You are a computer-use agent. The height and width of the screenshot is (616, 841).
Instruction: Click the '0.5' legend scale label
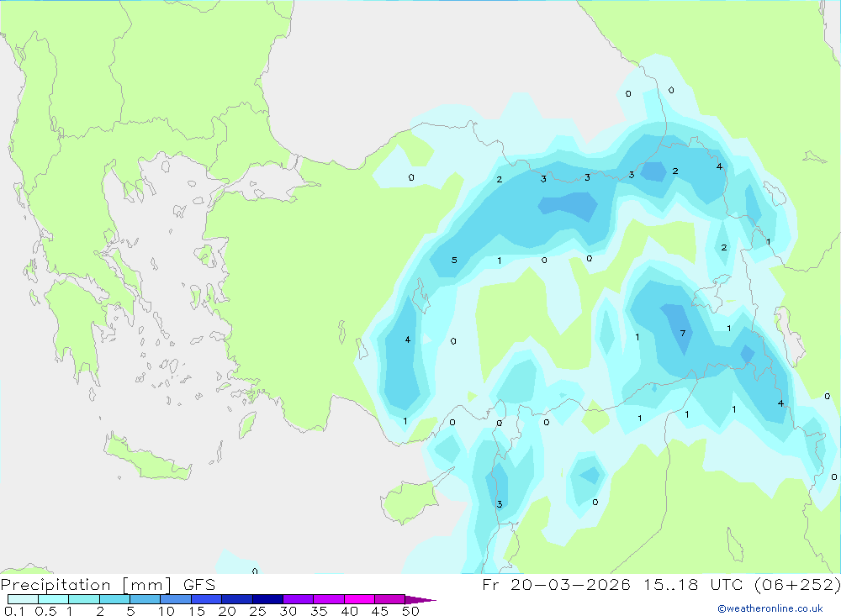click(x=46, y=611)
